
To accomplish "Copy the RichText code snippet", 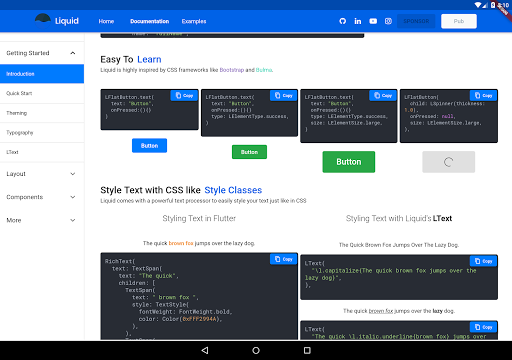I will 284,259.
